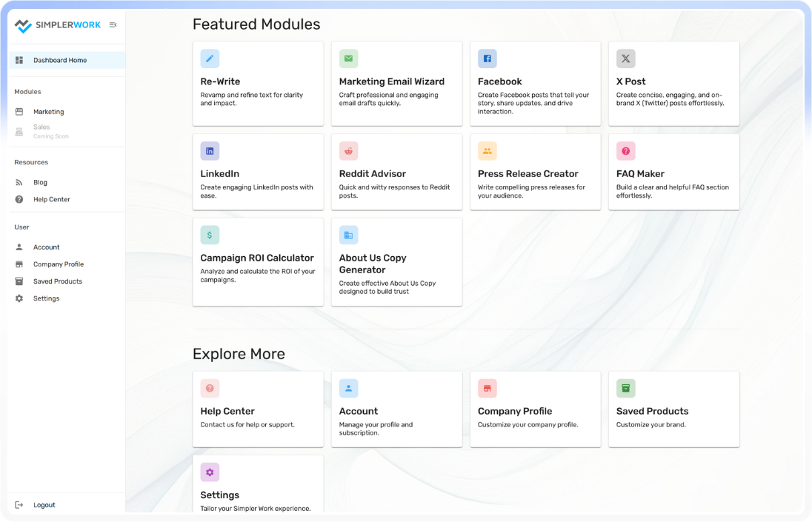Click the Account person icon in sidebar
This screenshot has width=812, height=522.
[x=19, y=247]
